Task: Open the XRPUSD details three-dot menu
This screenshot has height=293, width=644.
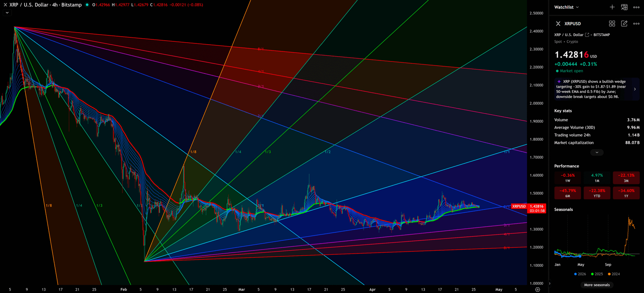Action: click(636, 24)
